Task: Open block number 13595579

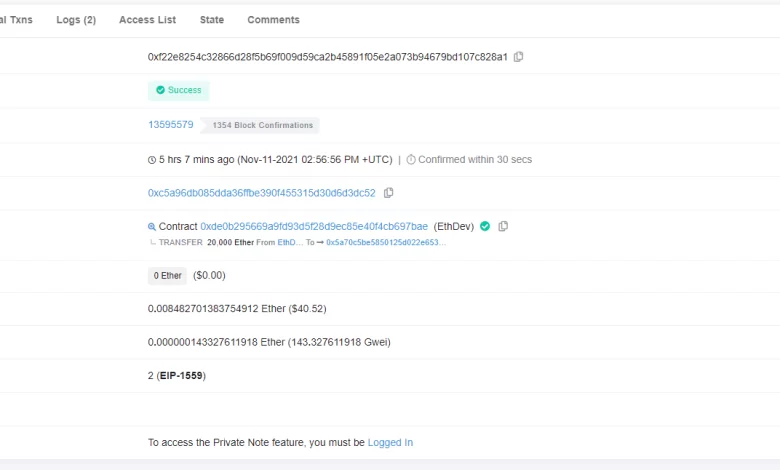Action: [x=171, y=124]
